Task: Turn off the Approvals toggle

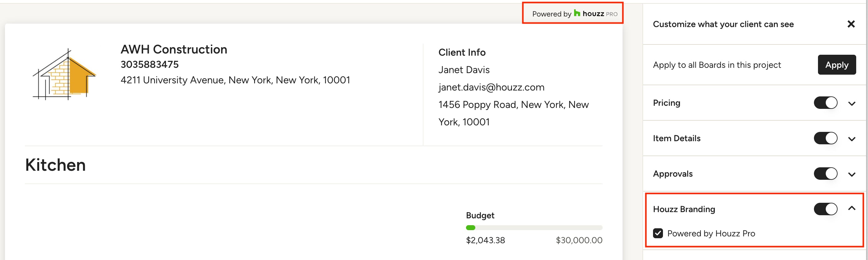Action: pyautogui.click(x=825, y=174)
